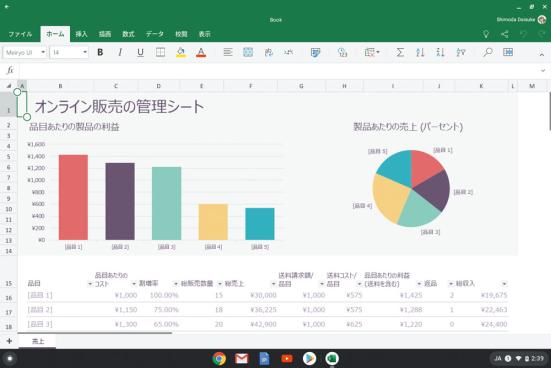
Task: Open Chrome from the shelf
Action: pyautogui.click(x=219, y=359)
